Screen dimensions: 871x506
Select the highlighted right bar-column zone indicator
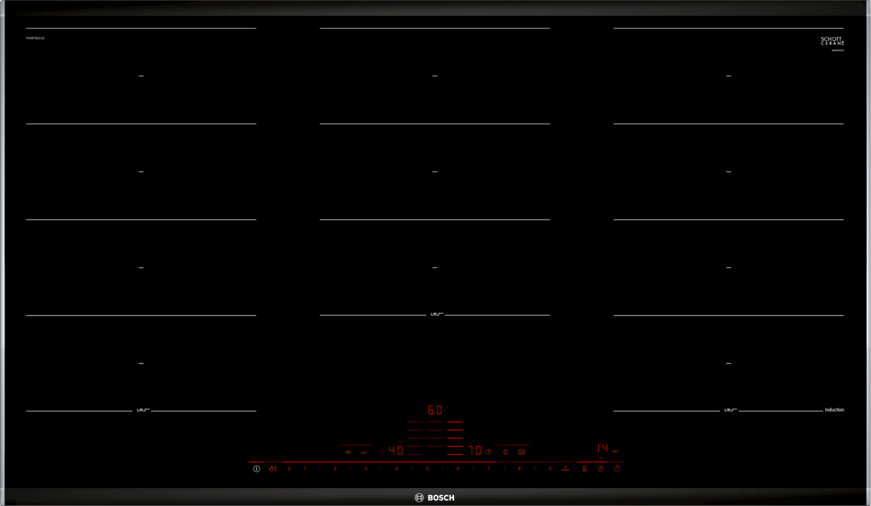455,438
